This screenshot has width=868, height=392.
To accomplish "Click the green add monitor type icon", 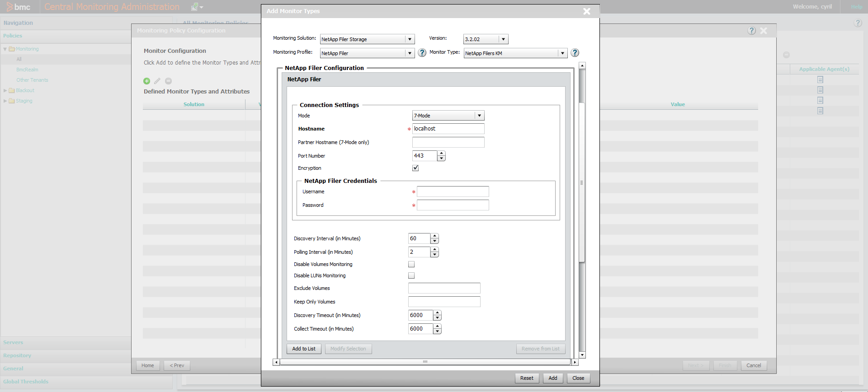I will point(146,81).
